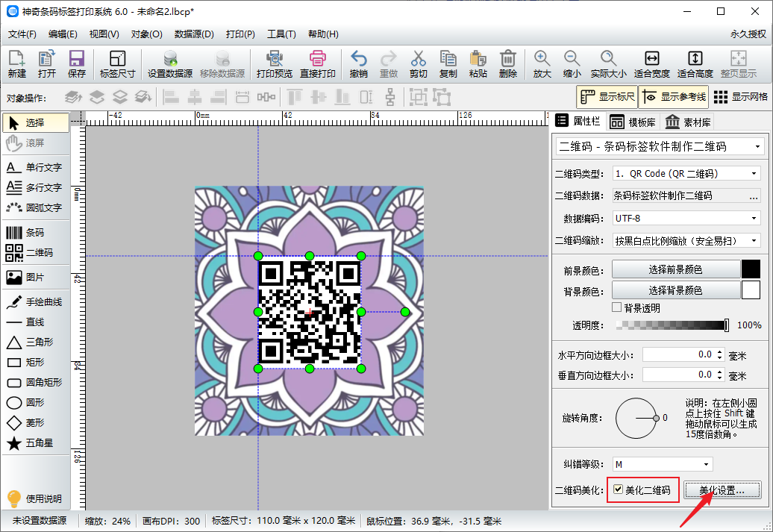
Task: Switch to the 素材库 tab
Action: point(688,122)
